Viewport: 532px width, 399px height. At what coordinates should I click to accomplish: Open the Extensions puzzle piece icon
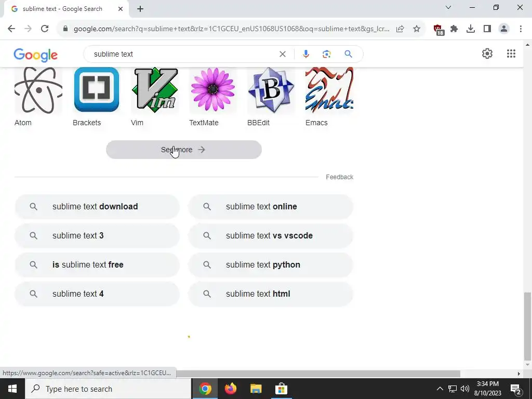coord(454,29)
